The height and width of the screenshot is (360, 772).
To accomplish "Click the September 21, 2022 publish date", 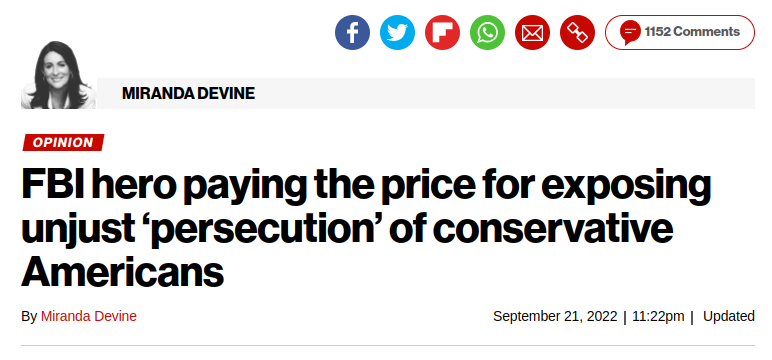I will pyautogui.click(x=555, y=316).
